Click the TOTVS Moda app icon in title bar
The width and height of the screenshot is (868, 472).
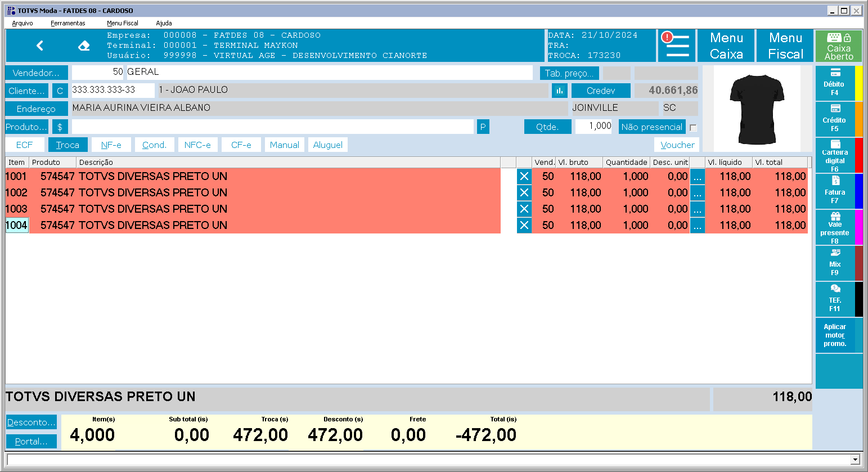[x=11, y=11]
